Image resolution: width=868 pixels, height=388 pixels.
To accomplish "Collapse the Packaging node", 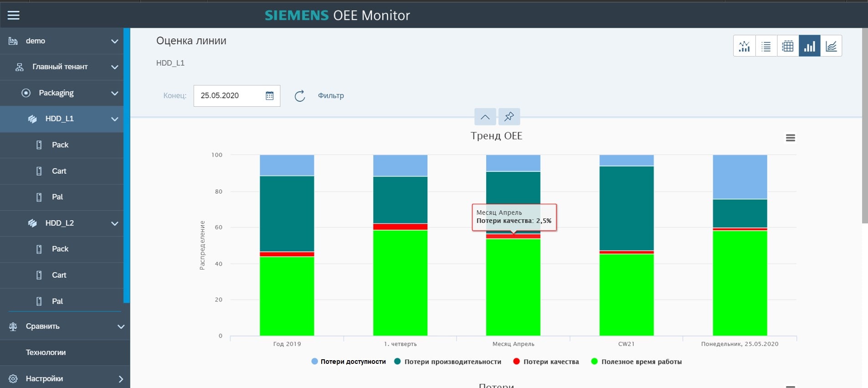I will click(115, 93).
